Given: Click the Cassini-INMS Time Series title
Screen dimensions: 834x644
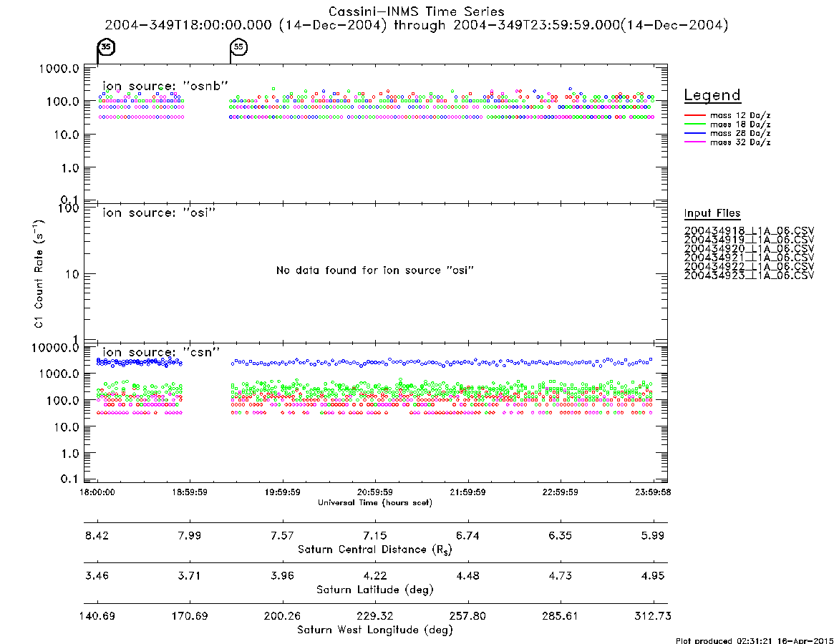Looking at the screenshot, I should [x=417, y=11].
